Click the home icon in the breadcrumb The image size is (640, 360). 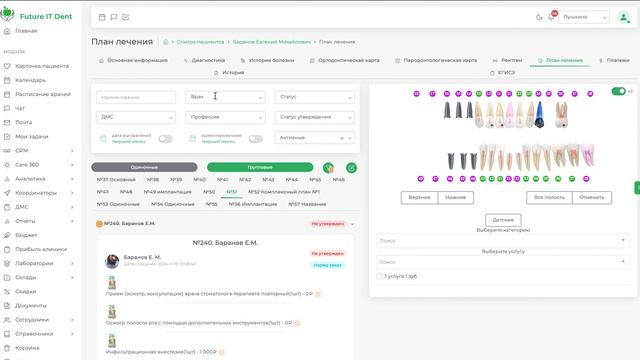[x=166, y=42]
